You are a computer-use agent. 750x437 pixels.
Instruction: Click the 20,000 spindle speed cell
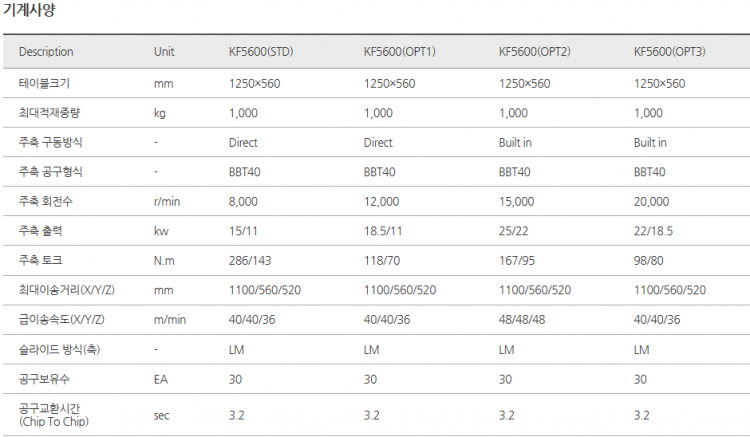651,201
